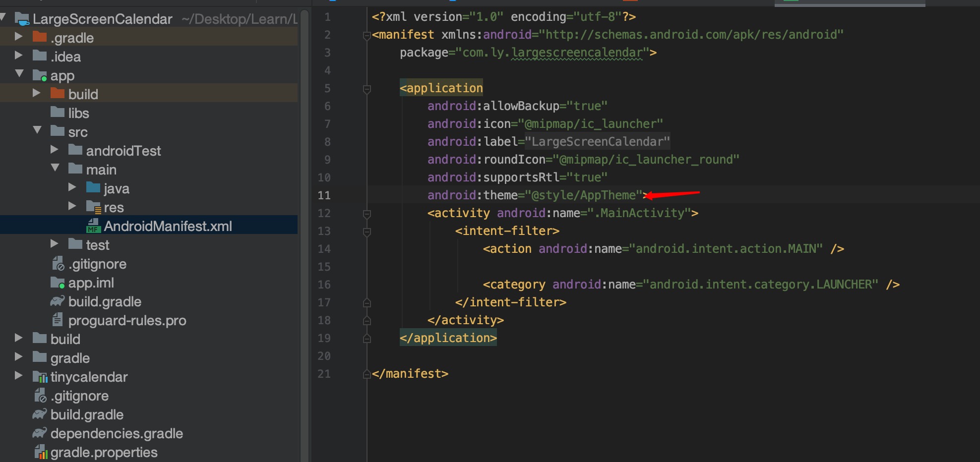Click fold end marker at line 19
The width and height of the screenshot is (980, 462).
(367, 338)
